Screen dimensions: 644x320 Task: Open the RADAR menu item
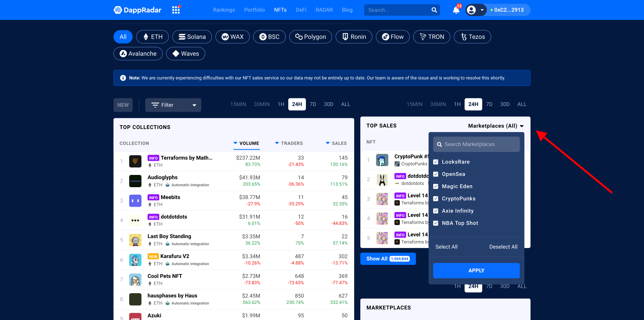coord(324,10)
